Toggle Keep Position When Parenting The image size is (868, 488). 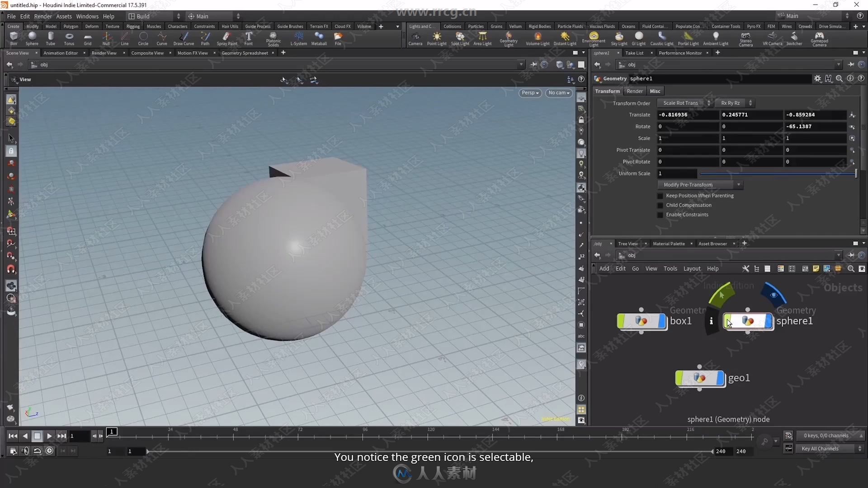click(x=660, y=195)
